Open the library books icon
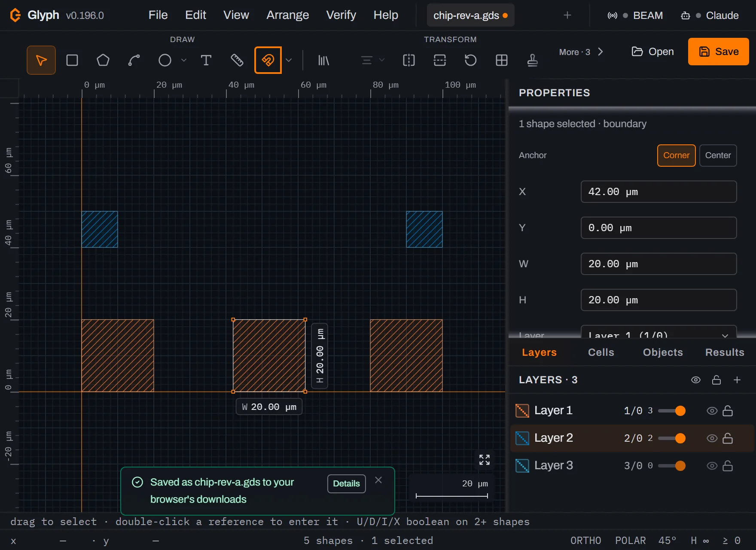This screenshot has width=756, height=550. pyautogui.click(x=323, y=60)
